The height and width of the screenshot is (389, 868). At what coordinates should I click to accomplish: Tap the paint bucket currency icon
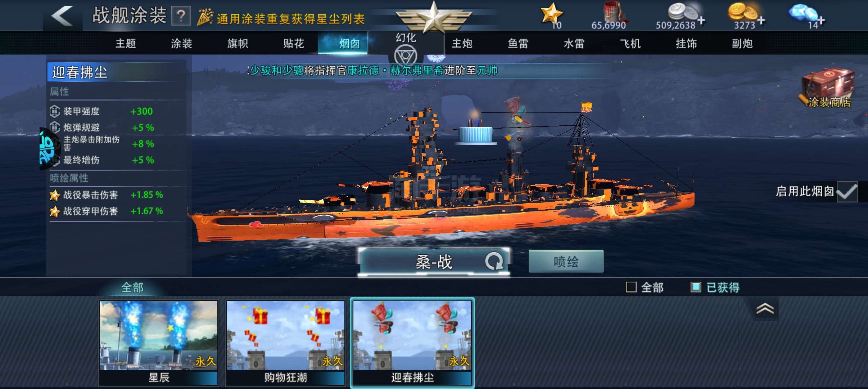(614, 12)
